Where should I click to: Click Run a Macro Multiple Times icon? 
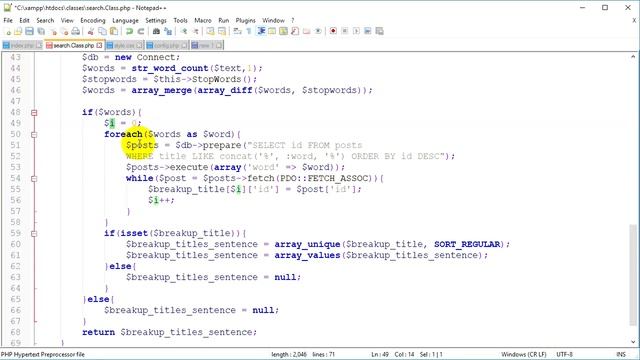367,31
